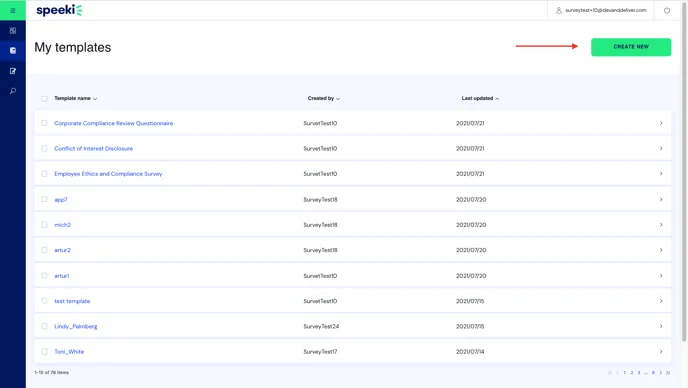
Task: Open the test template link
Action: 72,301
